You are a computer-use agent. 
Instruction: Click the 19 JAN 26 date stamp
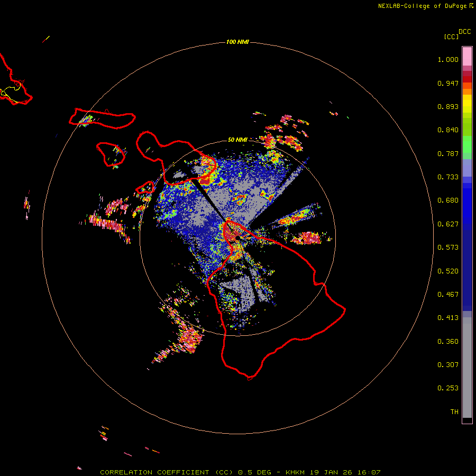click(x=330, y=472)
